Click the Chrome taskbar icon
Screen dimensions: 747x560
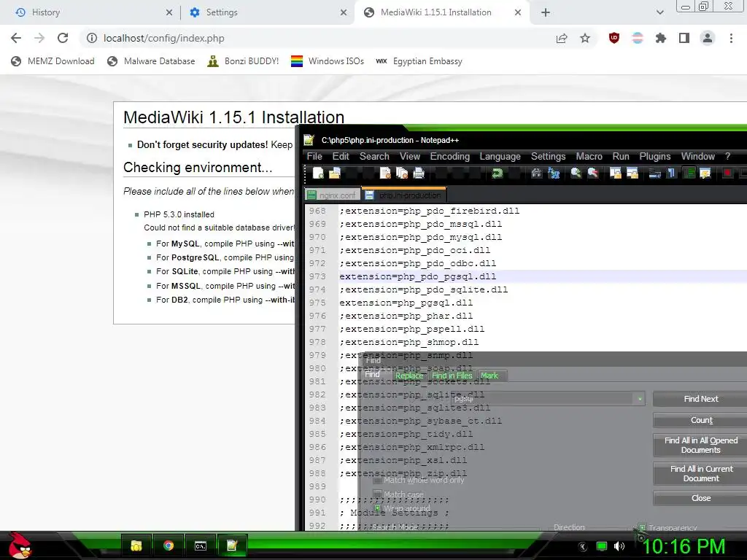pos(169,545)
